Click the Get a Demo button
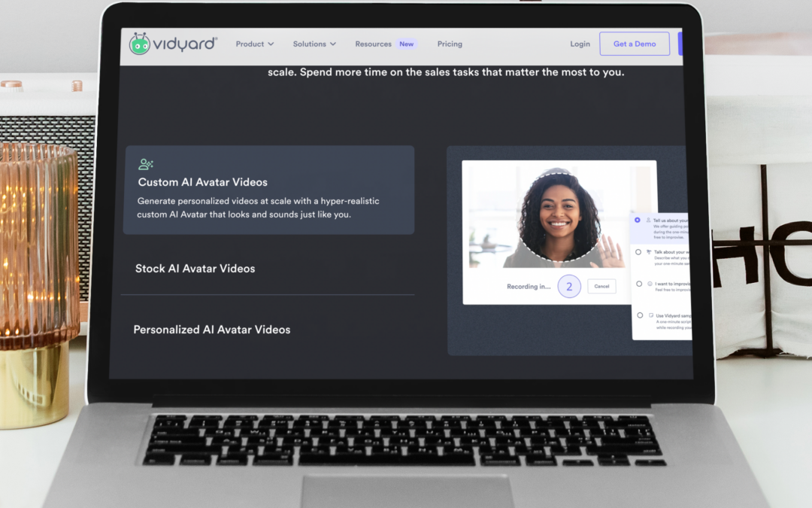The width and height of the screenshot is (812, 508). (635, 44)
